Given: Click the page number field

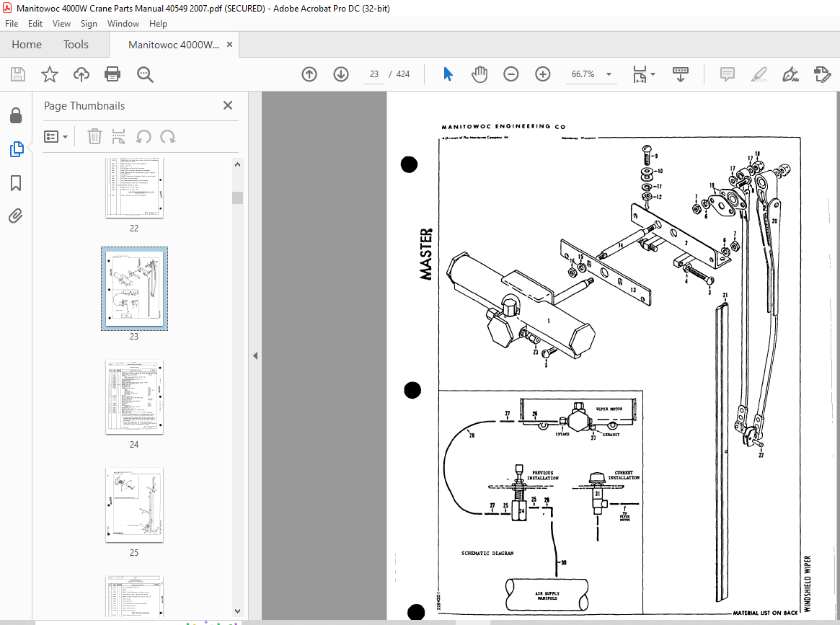Looking at the screenshot, I should [x=373, y=74].
